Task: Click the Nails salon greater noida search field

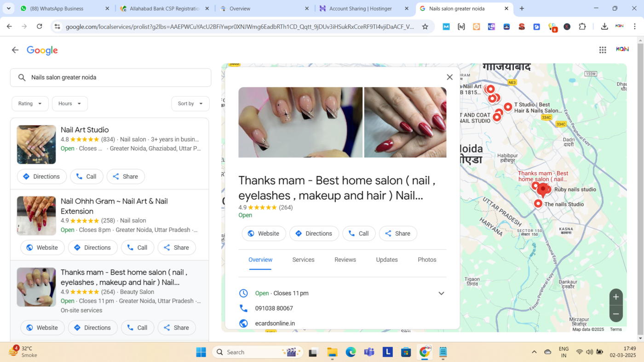Action: click(x=111, y=78)
